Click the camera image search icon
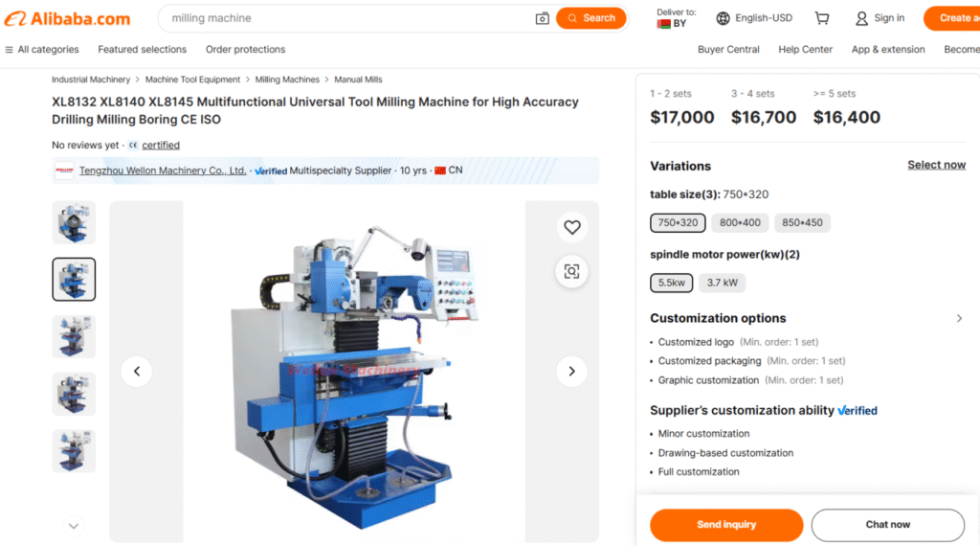This screenshot has width=980, height=546. click(542, 19)
